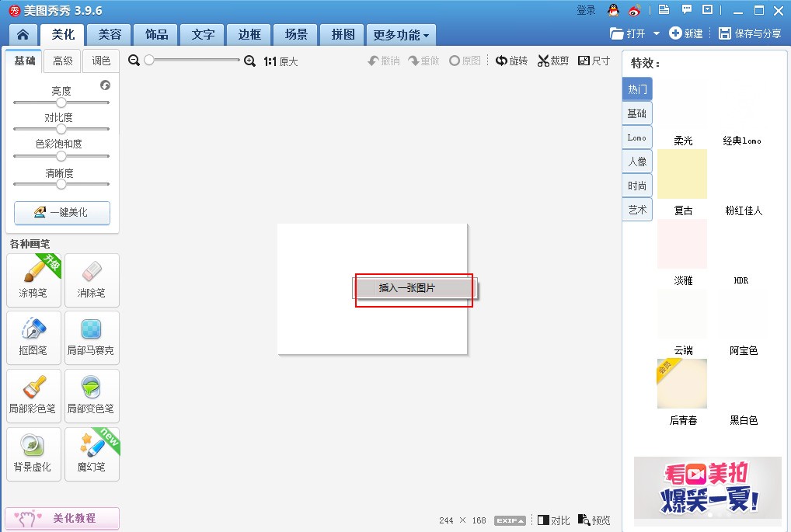Expand the 打开 open dropdown arrow

(657, 33)
